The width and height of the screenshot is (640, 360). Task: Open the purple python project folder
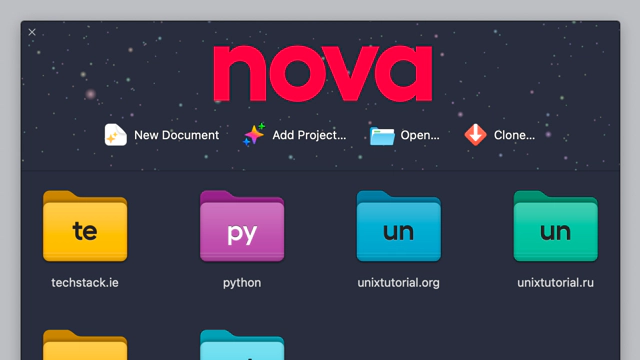[242, 226]
